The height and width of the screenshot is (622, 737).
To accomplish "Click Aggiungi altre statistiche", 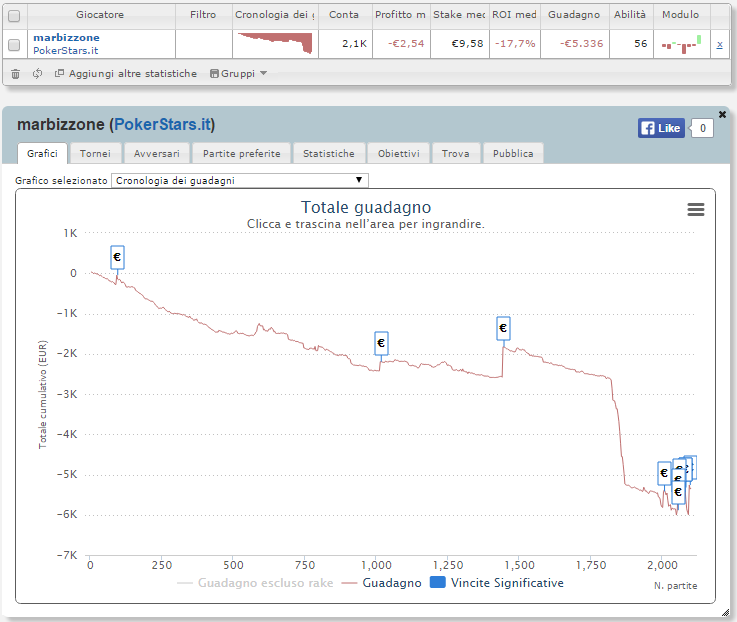I will click(x=126, y=73).
